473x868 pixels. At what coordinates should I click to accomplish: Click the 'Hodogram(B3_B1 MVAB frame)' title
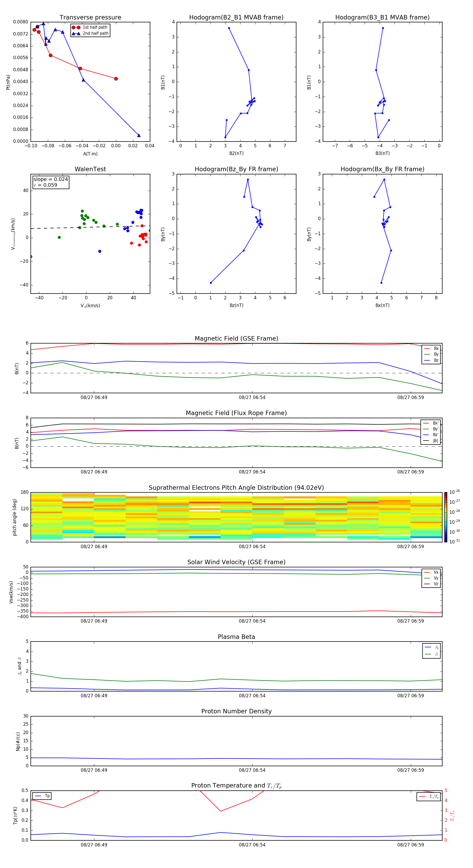pyautogui.click(x=382, y=18)
